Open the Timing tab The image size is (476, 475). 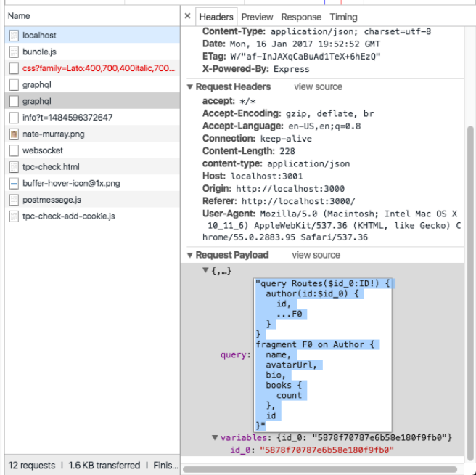coord(343,17)
